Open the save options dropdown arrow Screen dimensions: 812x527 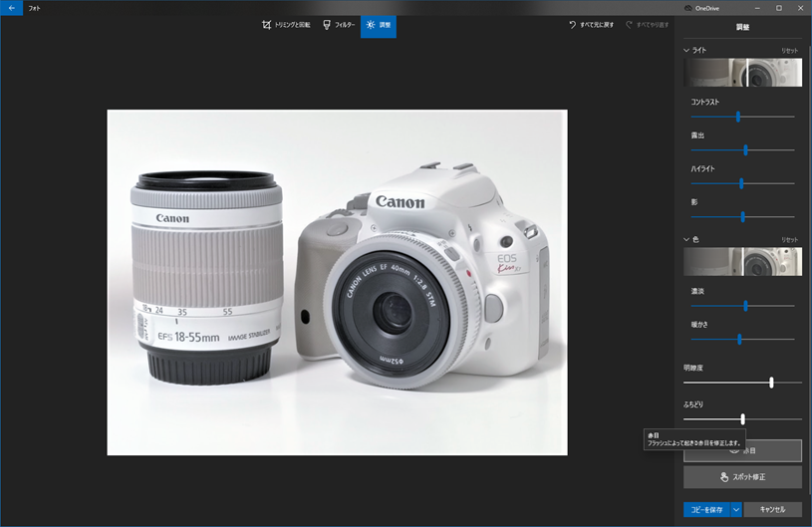[736, 510]
